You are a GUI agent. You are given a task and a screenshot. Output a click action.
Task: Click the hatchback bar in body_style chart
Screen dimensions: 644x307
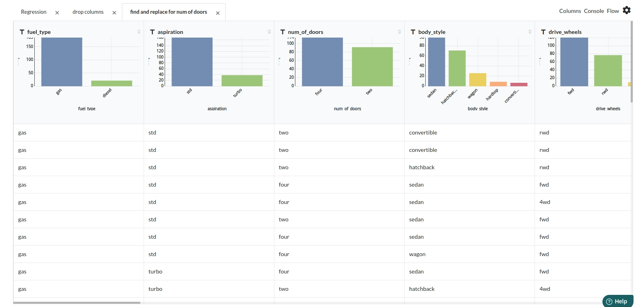457,68
